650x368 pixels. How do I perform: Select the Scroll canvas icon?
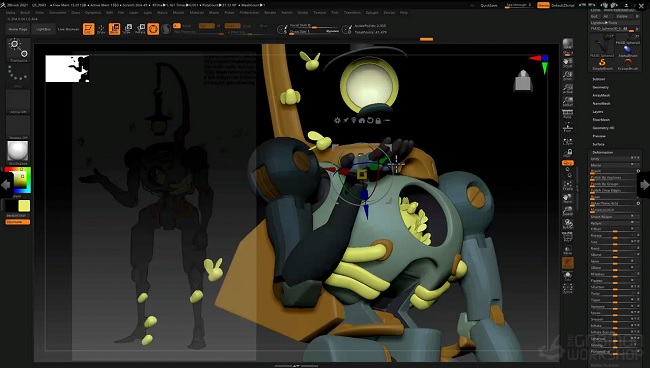[568, 63]
